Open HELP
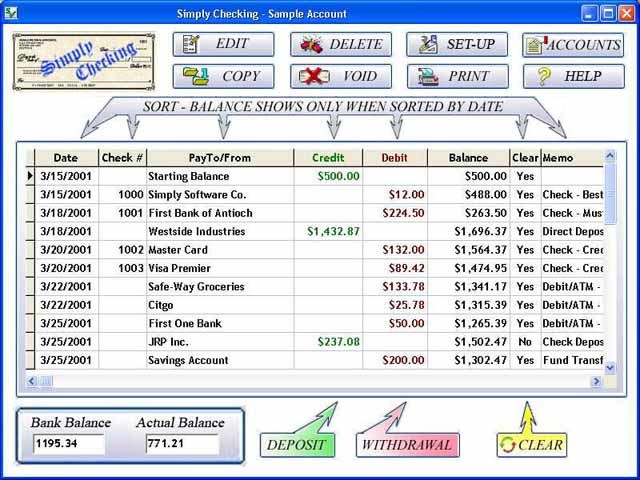 point(574,76)
